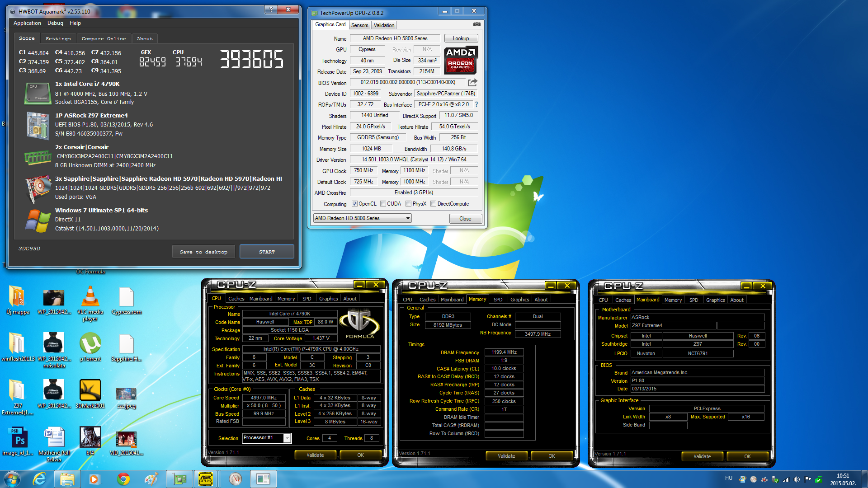
Task: Open the SapphireH... file icon
Action: [x=126, y=347]
